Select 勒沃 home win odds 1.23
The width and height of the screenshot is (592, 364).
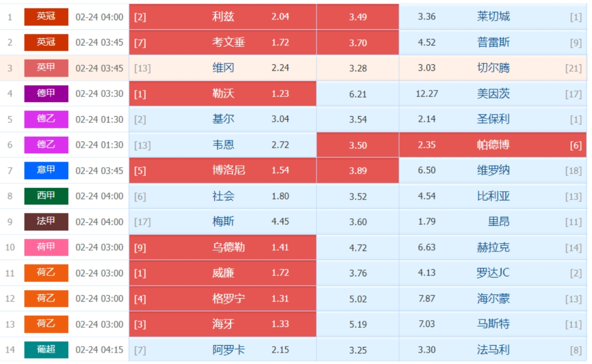(x=280, y=94)
